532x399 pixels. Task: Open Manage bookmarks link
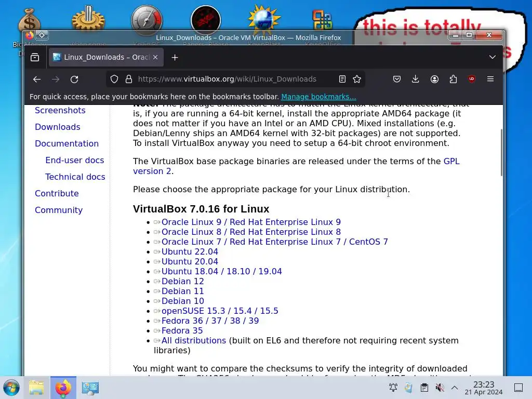click(318, 97)
